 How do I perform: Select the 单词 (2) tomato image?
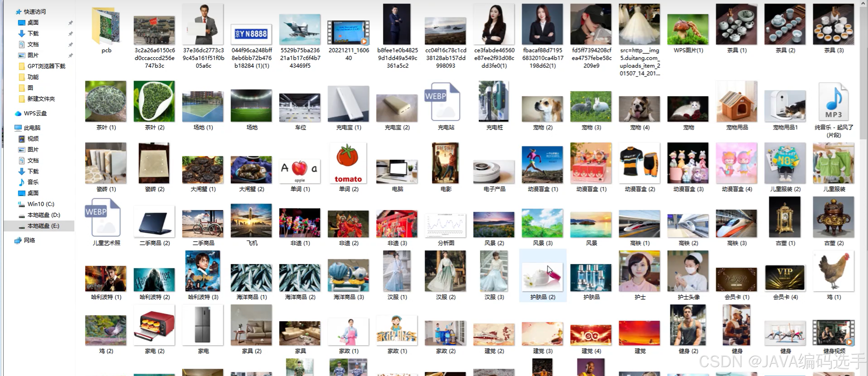349,163
